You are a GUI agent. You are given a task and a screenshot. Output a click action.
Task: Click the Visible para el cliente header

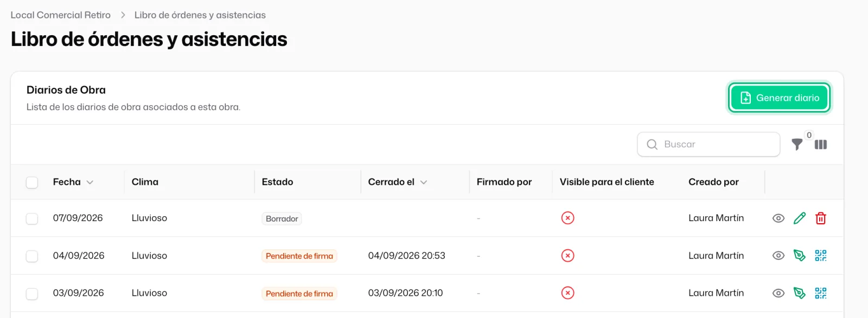pos(607,182)
